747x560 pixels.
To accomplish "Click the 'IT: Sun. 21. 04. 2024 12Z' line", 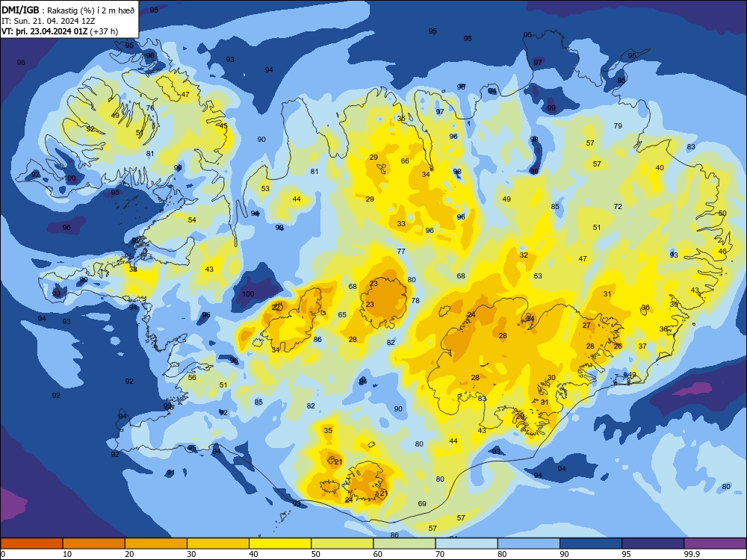I will pos(48,21).
